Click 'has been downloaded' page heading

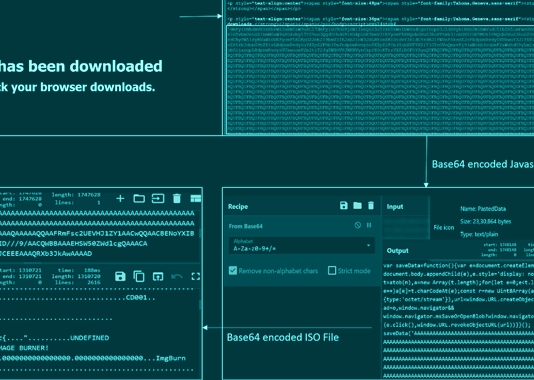point(81,66)
